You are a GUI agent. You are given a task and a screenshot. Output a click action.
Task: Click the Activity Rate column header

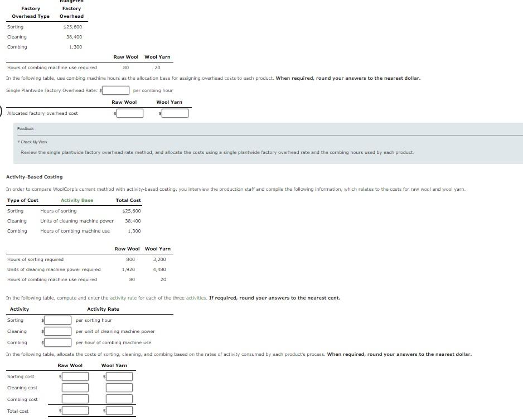(103, 309)
